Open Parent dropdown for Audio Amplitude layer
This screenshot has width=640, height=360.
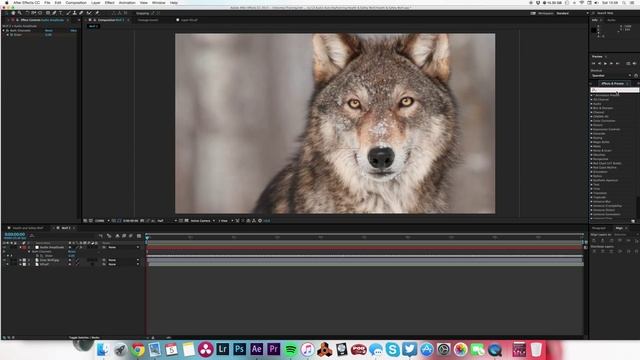click(124, 247)
